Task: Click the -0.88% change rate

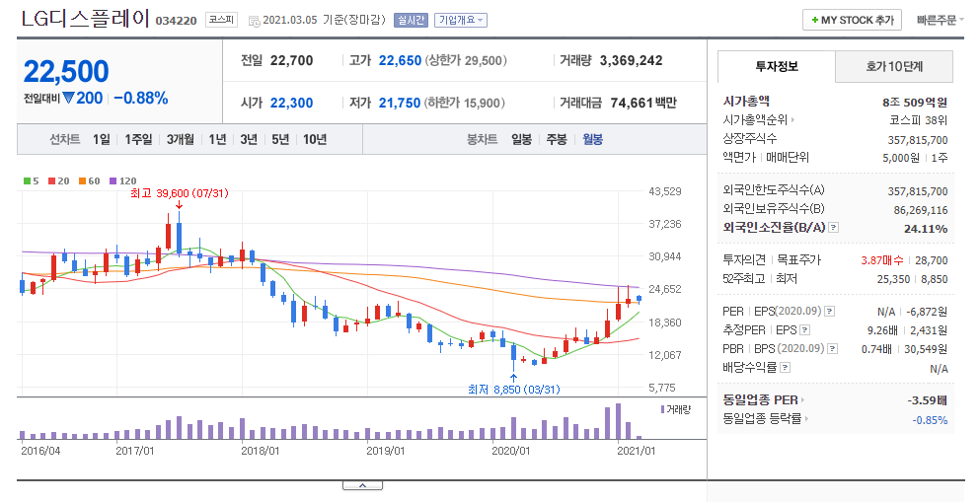Action: coord(140,98)
